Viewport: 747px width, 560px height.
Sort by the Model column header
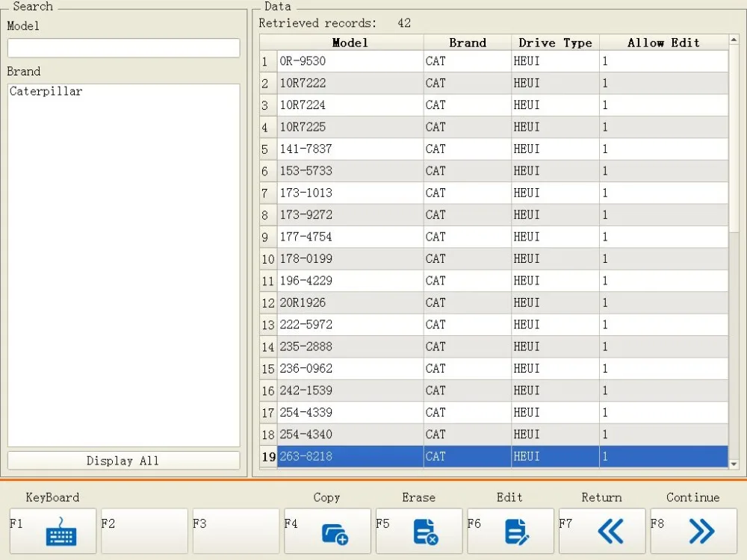[350, 43]
